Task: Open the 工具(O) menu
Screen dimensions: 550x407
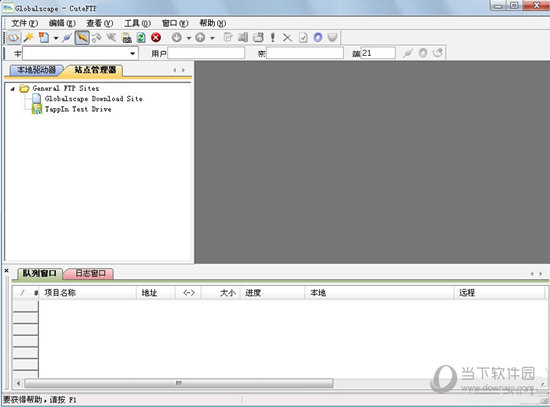Action: 138,23
